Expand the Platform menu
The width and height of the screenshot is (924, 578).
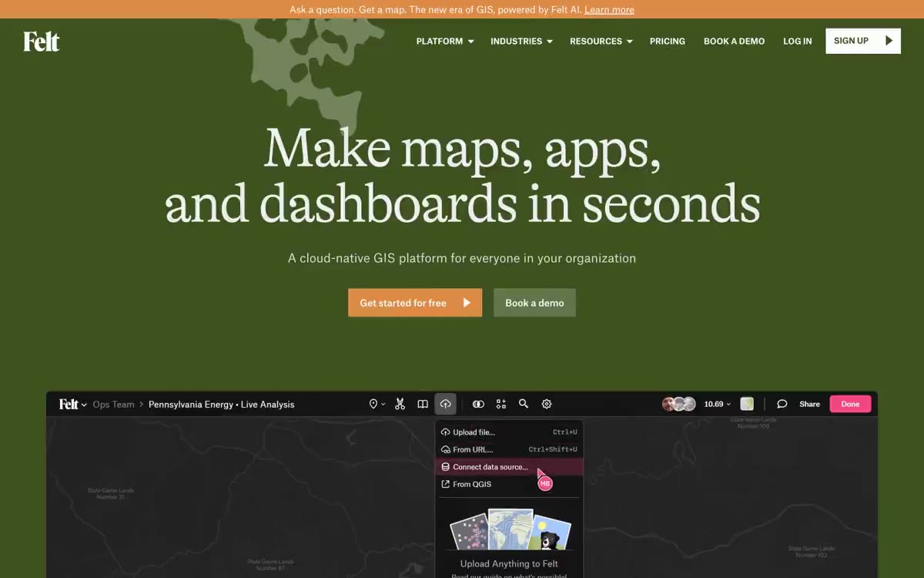point(445,42)
